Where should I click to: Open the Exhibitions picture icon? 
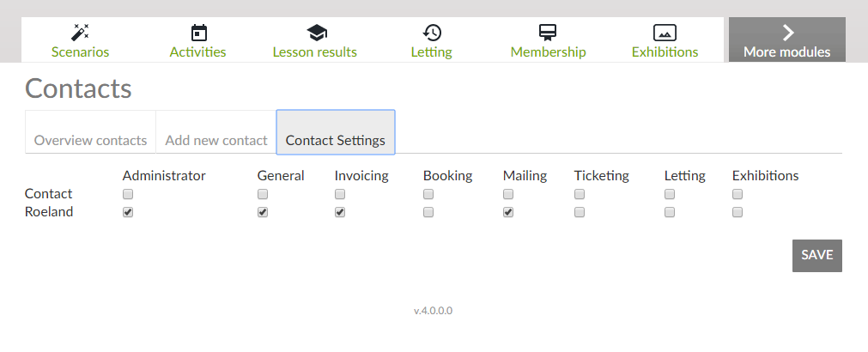point(665,33)
